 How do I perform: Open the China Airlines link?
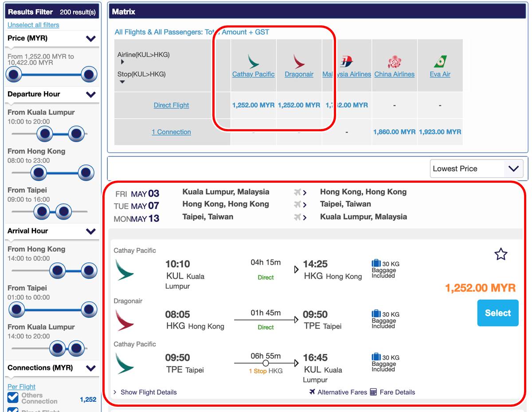coord(394,74)
